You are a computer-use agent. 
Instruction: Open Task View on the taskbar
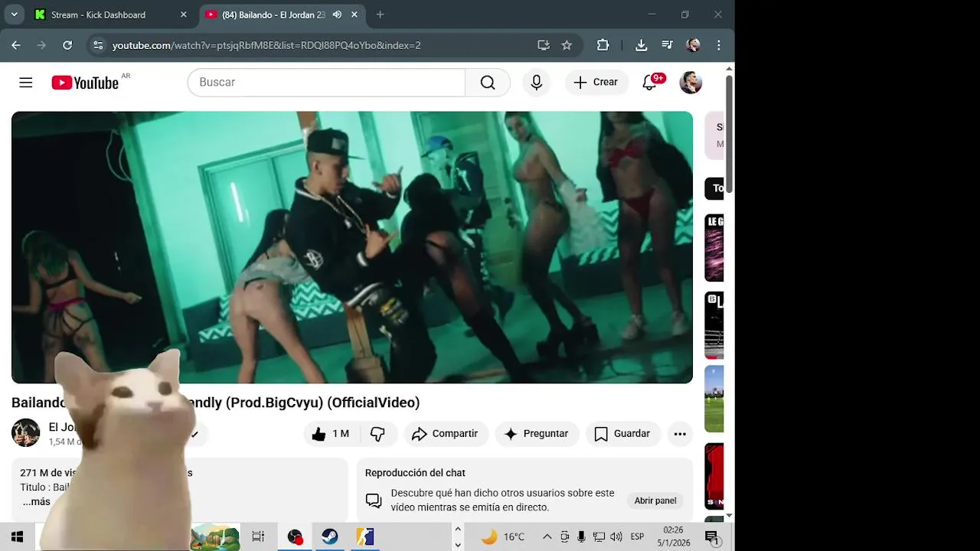pos(258,536)
